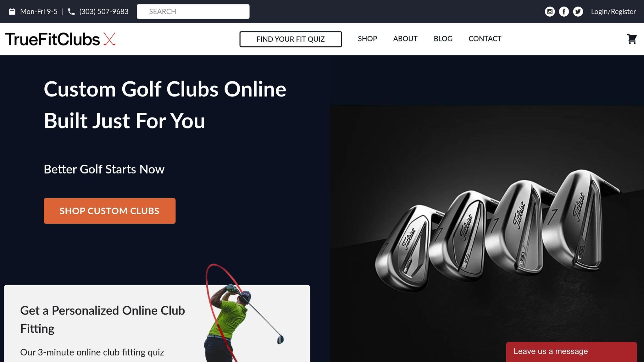Open the CONTACT menu item
Screen dimensions: 644x362
[x=485, y=39]
